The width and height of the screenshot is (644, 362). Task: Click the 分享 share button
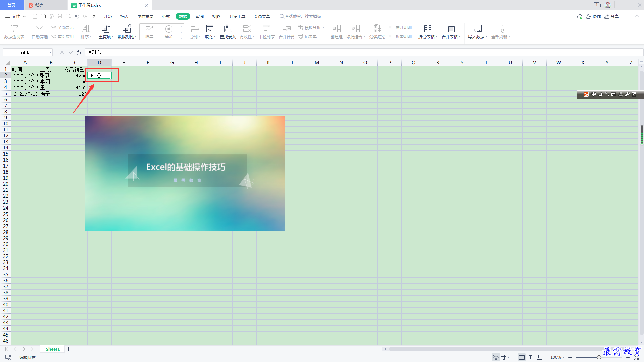[612, 16]
